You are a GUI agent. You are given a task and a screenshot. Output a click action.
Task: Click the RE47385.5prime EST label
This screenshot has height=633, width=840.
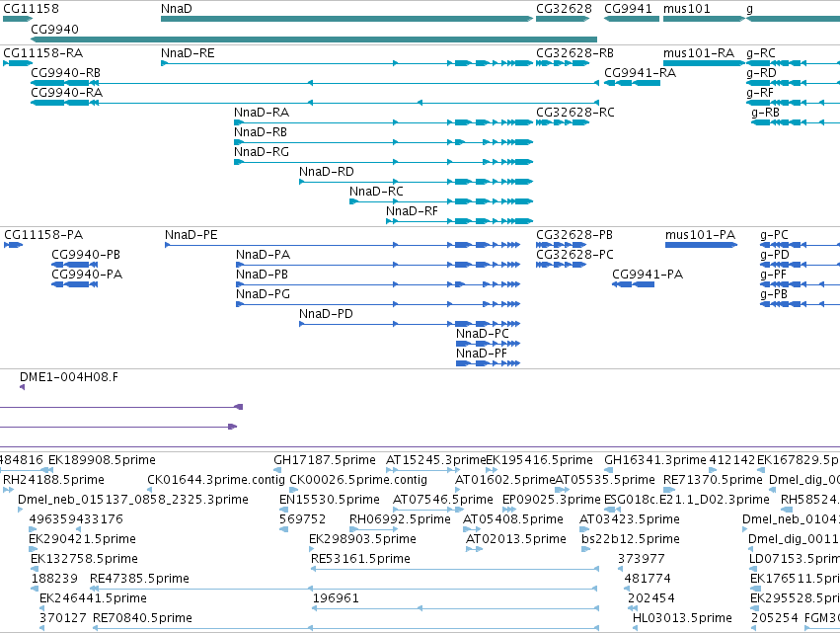pyautogui.click(x=140, y=579)
